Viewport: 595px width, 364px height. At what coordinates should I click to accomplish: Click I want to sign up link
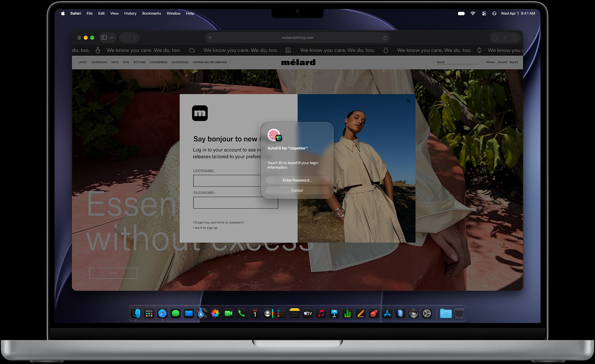[205, 228]
